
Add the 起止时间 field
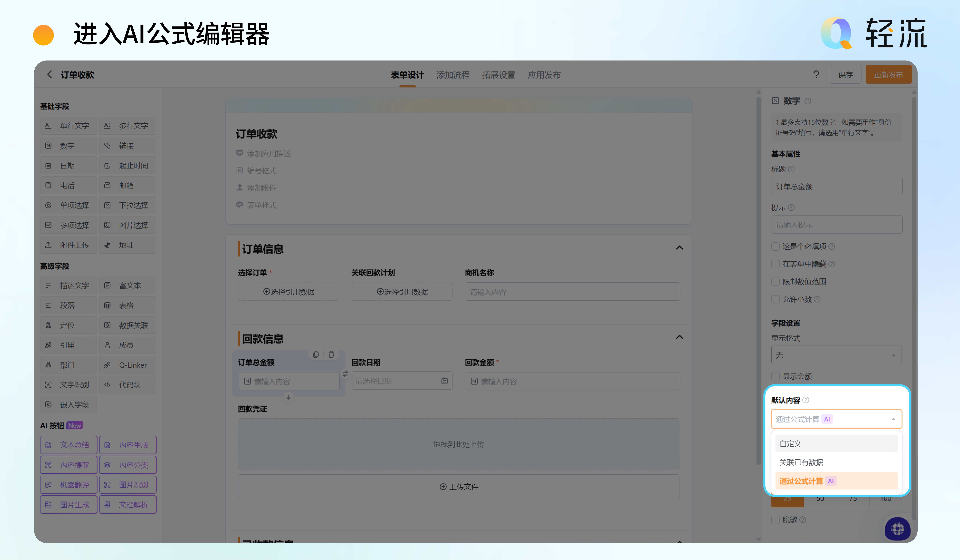(x=128, y=166)
